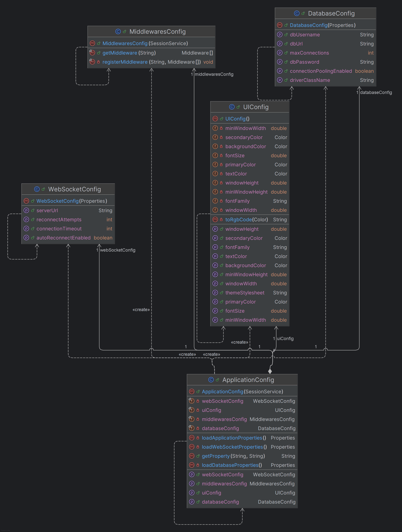Click the themeStylesheet property in UIConfig
Viewport: 402px width, 532px height.
pos(245,293)
